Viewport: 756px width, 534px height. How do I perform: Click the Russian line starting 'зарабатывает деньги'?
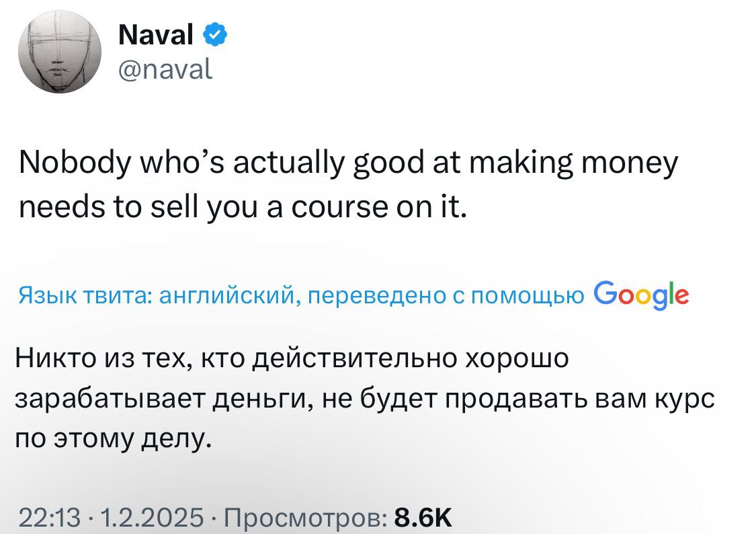click(366, 399)
